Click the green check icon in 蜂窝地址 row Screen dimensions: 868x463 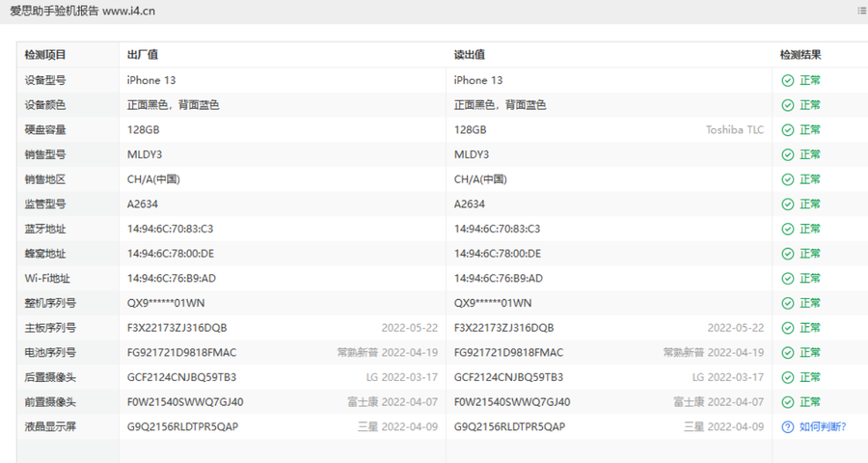pos(788,254)
